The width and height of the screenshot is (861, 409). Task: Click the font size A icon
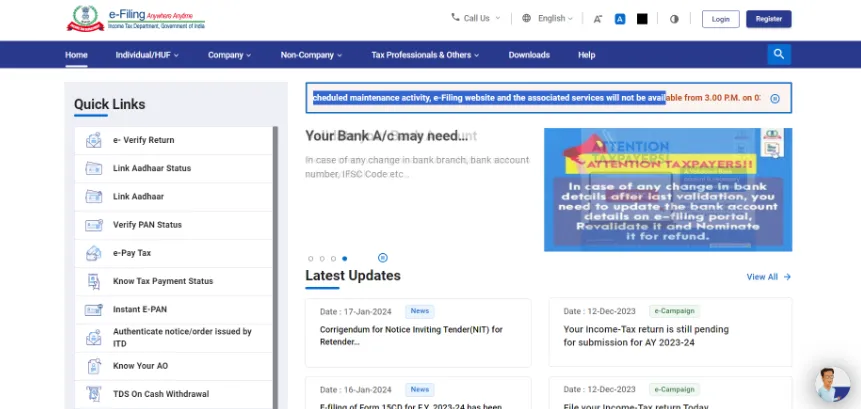[597, 19]
